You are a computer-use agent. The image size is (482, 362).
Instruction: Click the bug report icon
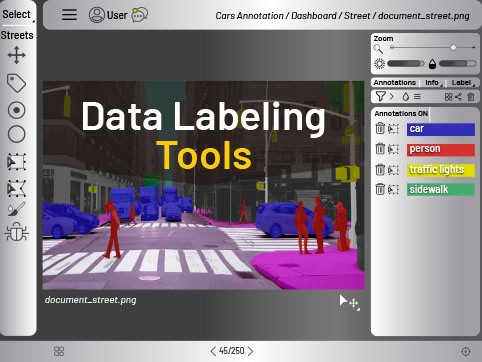pyautogui.click(x=16, y=232)
